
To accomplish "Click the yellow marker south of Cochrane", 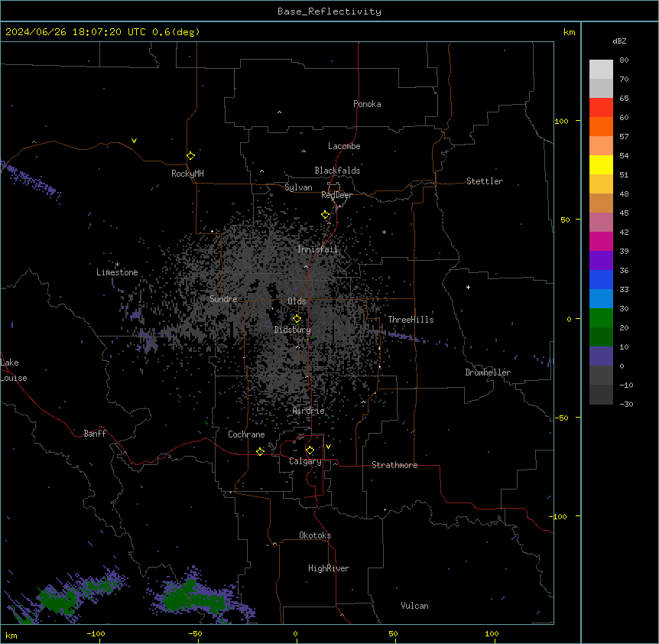I will coord(260,451).
